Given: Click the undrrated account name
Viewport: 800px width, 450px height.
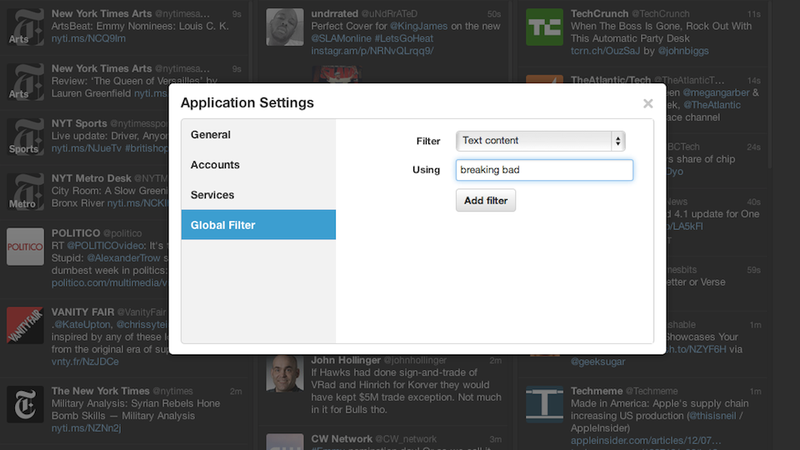Looking at the screenshot, I should (x=334, y=14).
